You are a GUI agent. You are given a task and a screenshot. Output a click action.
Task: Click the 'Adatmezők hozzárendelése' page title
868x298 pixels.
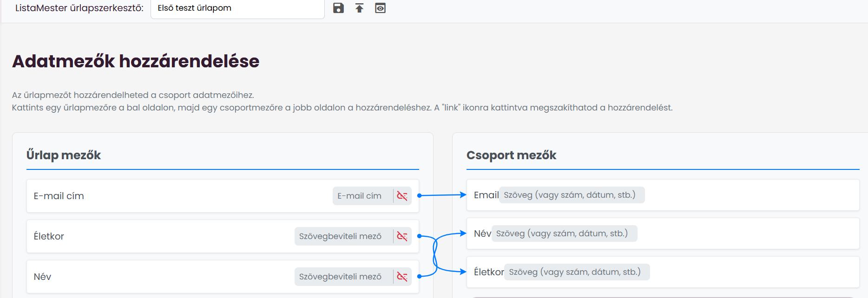pyautogui.click(x=136, y=61)
